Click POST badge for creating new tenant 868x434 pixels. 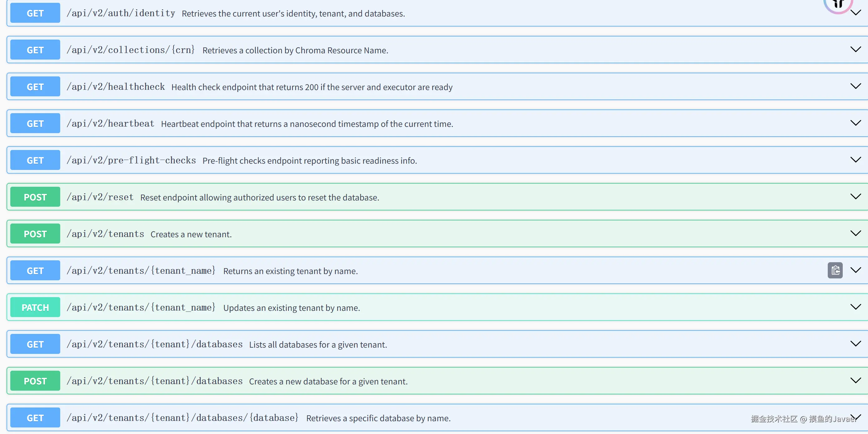coord(35,234)
